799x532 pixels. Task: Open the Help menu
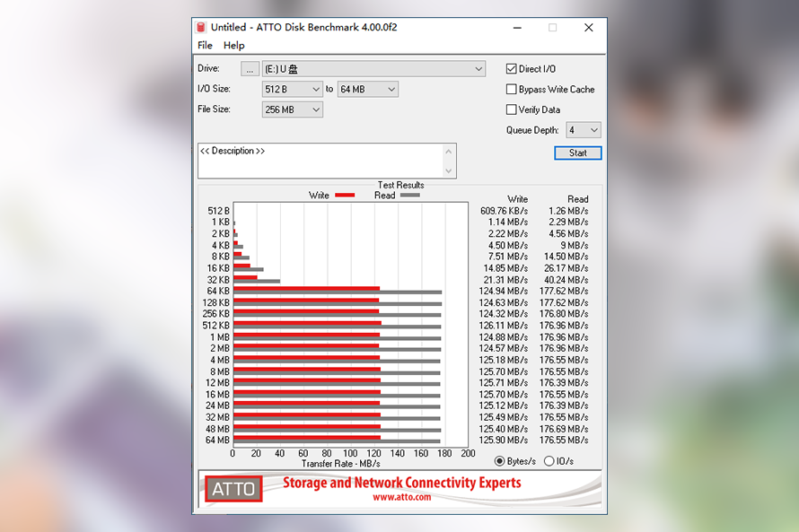[233, 46]
